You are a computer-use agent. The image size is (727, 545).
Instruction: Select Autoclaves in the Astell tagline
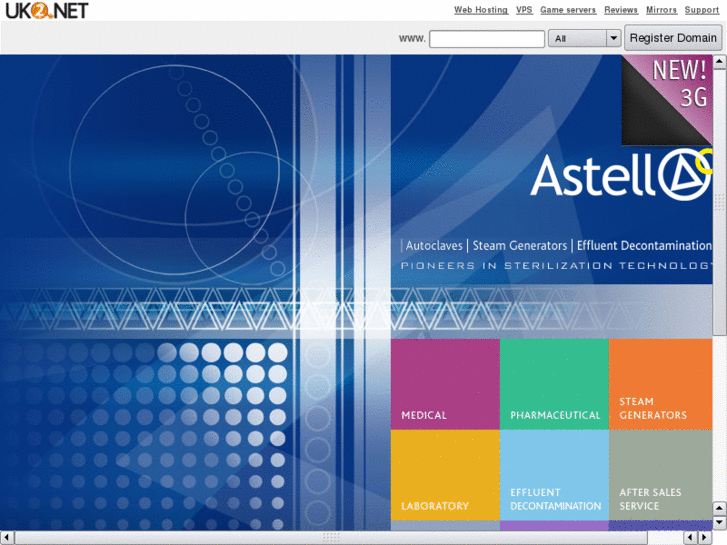pyautogui.click(x=434, y=245)
